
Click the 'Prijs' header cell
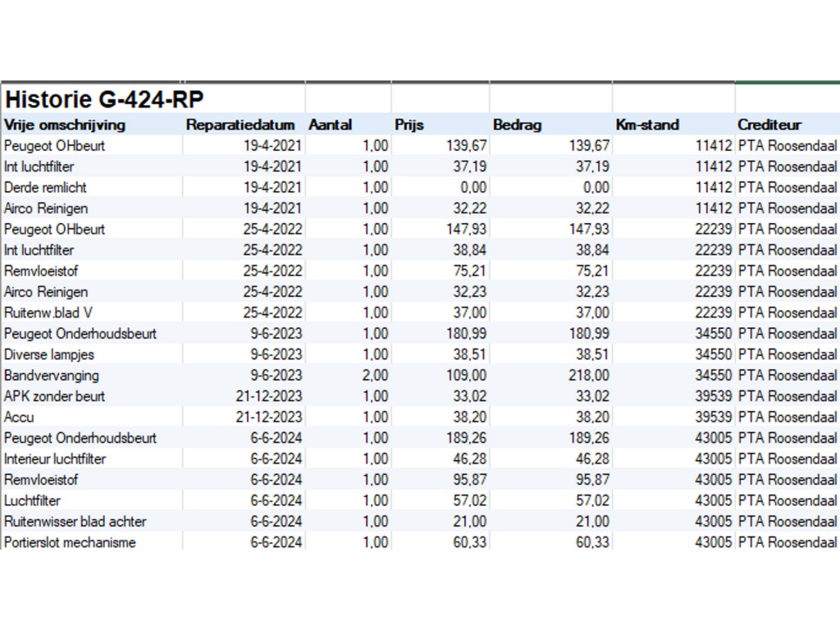409,125
